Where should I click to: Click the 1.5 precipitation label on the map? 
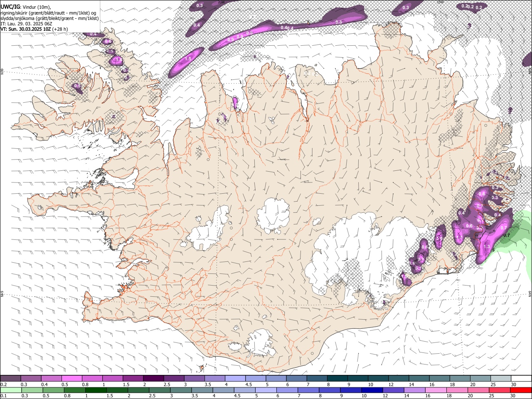(x=188, y=59)
